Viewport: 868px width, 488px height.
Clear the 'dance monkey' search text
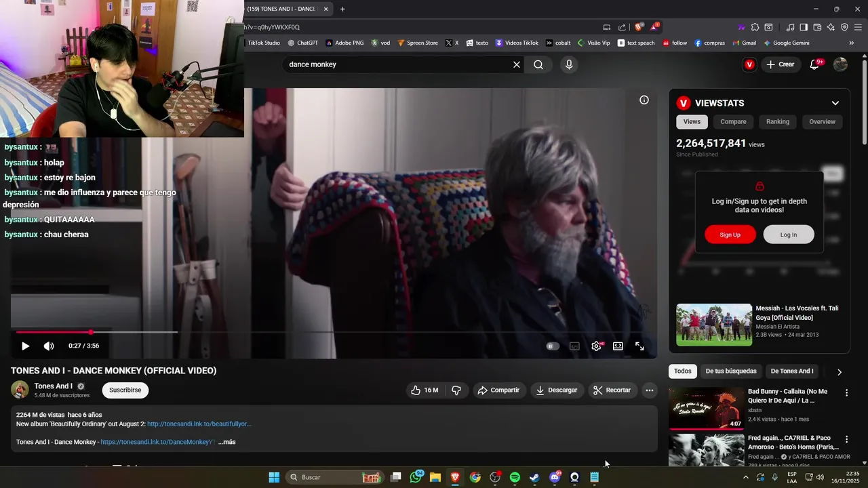(x=517, y=64)
